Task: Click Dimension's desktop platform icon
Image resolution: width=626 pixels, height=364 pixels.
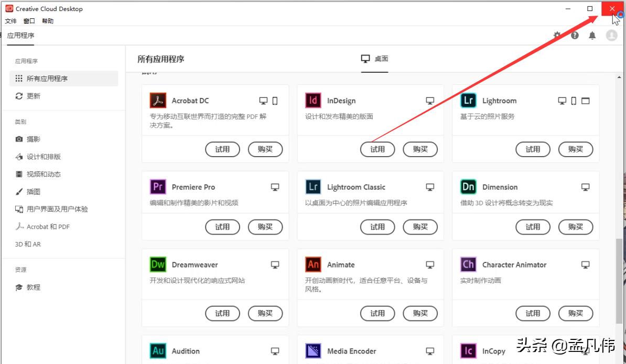Action: (x=585, y=187)
